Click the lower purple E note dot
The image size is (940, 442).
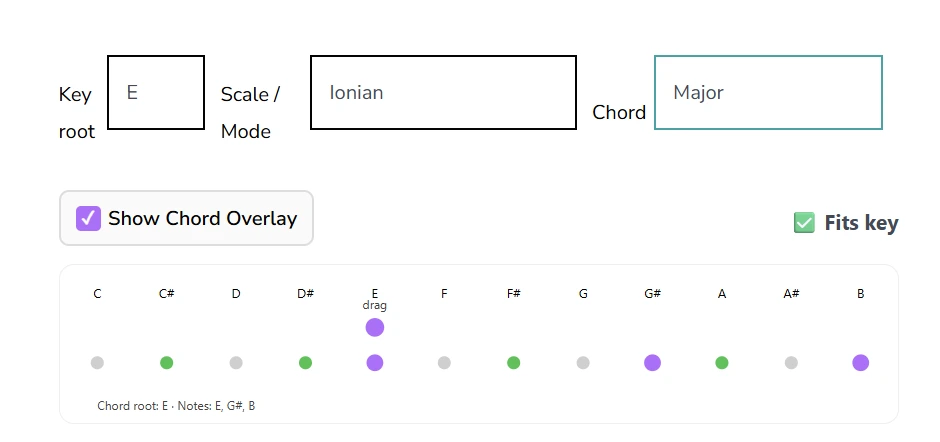(x=375, y=363)
